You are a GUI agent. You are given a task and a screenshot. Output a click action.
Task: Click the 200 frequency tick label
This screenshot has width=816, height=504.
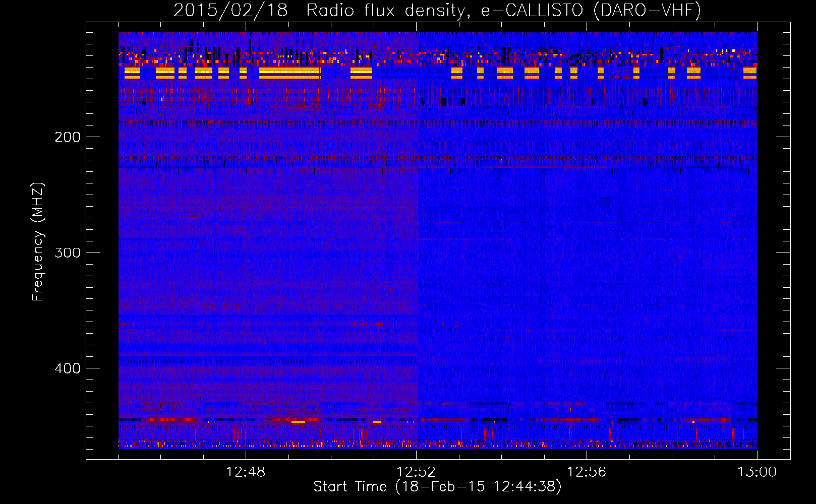pos(68,137)
